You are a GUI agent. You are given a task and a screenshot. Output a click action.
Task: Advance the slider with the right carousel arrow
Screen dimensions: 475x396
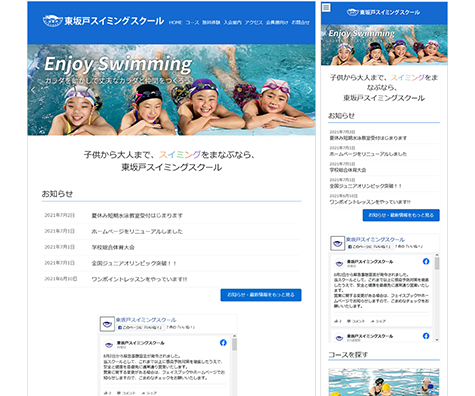pos(310,90)
